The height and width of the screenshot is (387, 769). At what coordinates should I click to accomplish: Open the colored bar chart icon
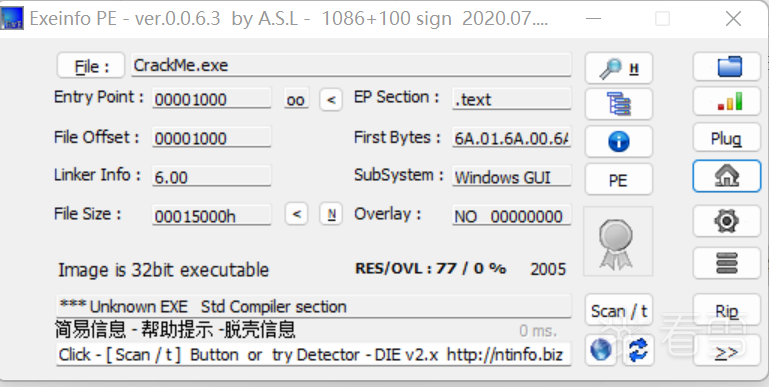point(727,102)
